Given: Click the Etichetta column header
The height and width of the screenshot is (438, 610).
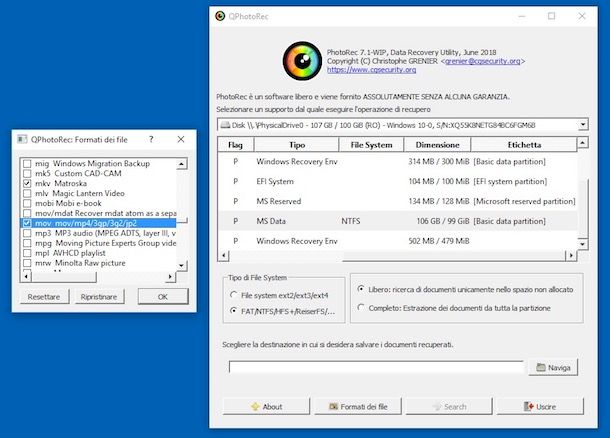Looking at the screenshot, I should [x=524, y=145].
